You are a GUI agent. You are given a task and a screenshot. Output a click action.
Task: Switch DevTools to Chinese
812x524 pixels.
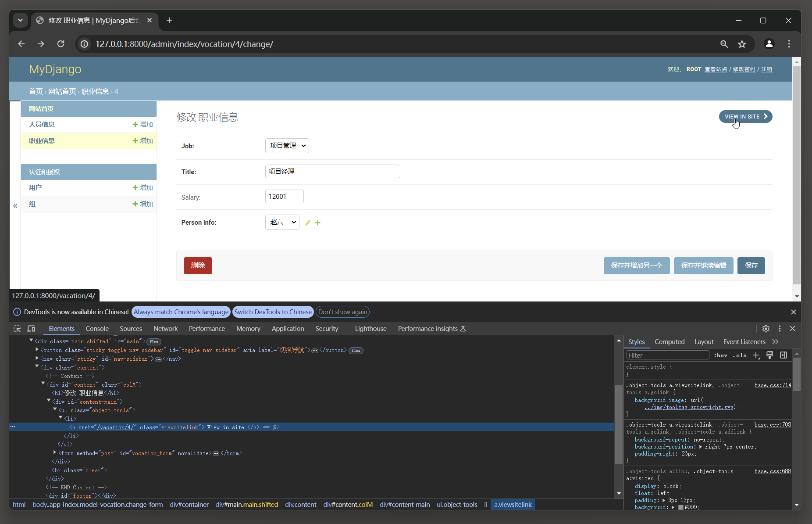tap(273, 312)
